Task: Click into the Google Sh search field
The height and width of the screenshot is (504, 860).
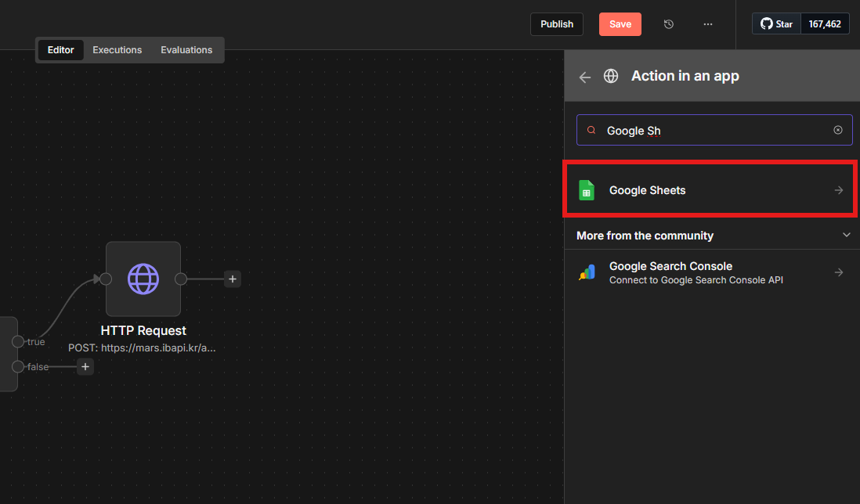Action: 713,131
